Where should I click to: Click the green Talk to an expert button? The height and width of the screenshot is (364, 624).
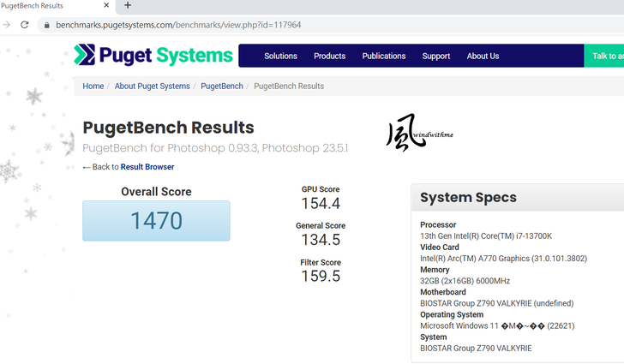pos(605,57)
